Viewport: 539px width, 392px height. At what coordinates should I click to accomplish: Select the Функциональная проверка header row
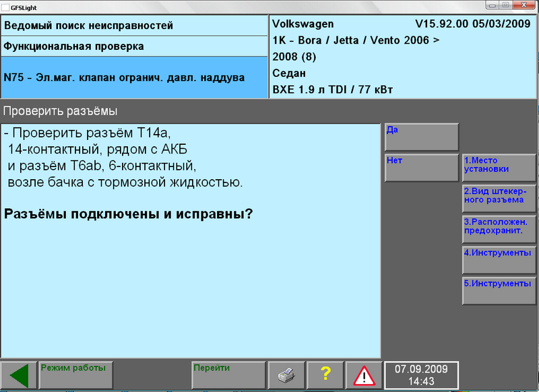(x=134, y=46)
